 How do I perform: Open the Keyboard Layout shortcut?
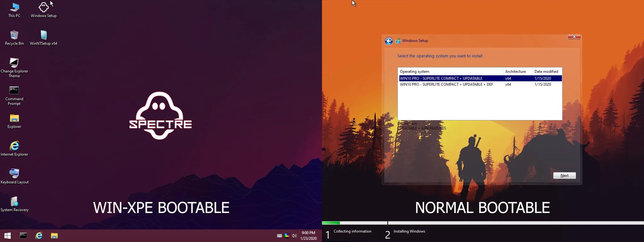click(x=14, y=176)
